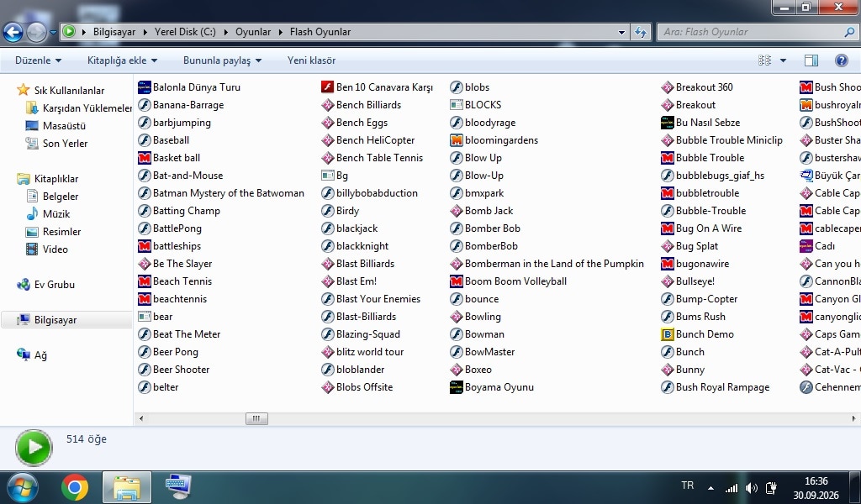This screenshot has width=861, height=504.
Task: Open the Kitaplığa ekle menu
Action: pos(122,60)
